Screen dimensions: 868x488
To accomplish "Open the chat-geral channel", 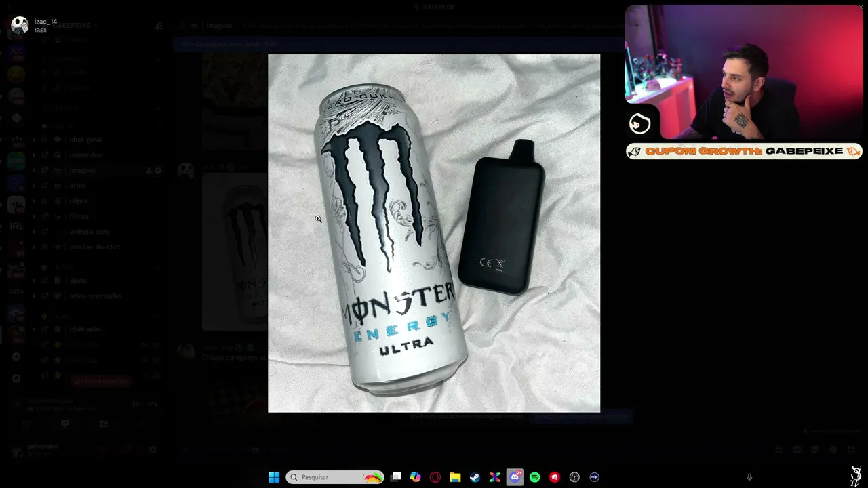I will click(84, 140).
